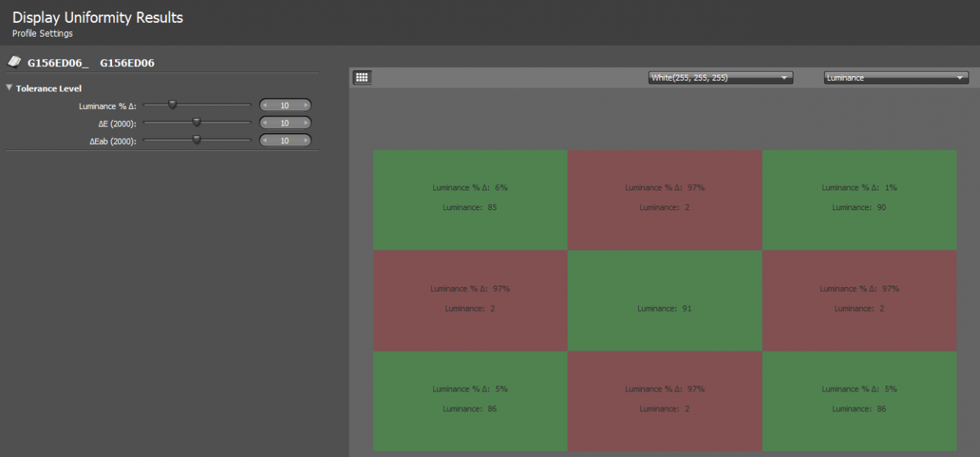The height and width of the screenshot is (457, 980).
Task: Select the green cell showing Luminance 90
Action: pos(859,200)
